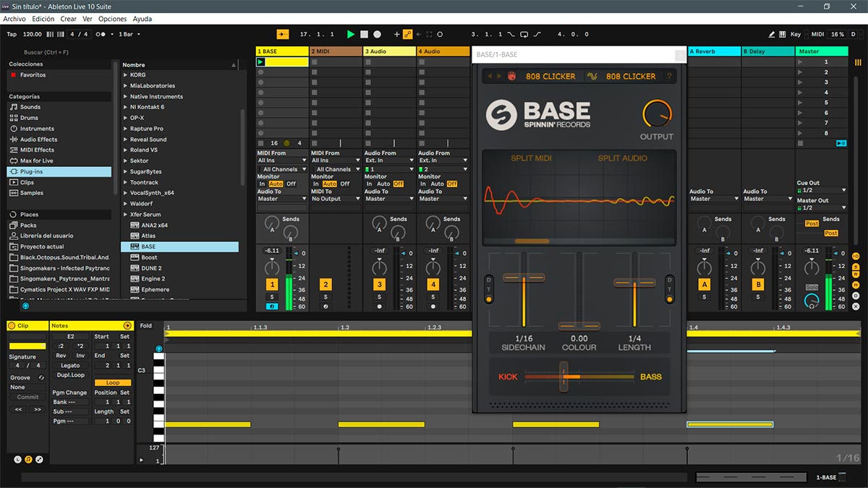Click the 808 CLICKER kick preset icon
This screenshot has height=488, width=868.
click(x=511, y=76)
